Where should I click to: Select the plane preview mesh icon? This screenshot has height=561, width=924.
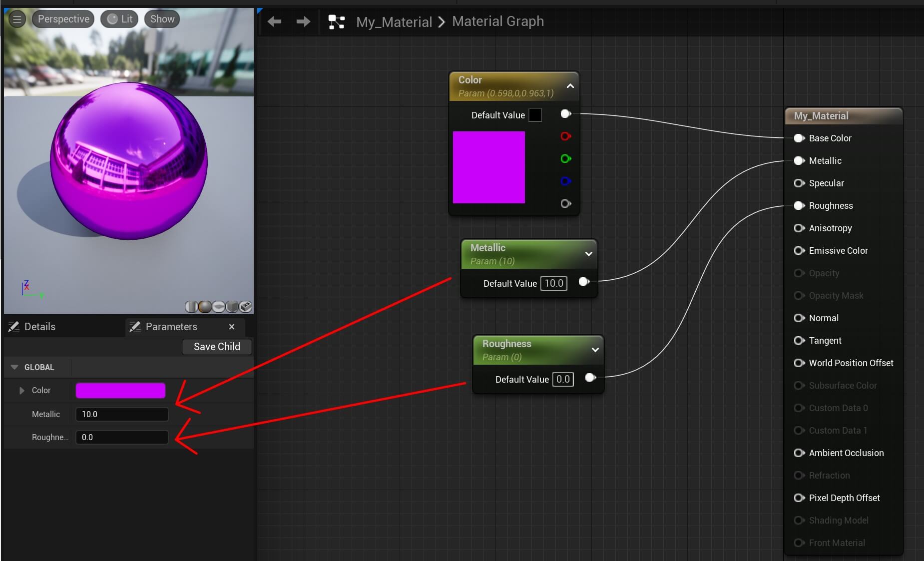click(218, 306)
